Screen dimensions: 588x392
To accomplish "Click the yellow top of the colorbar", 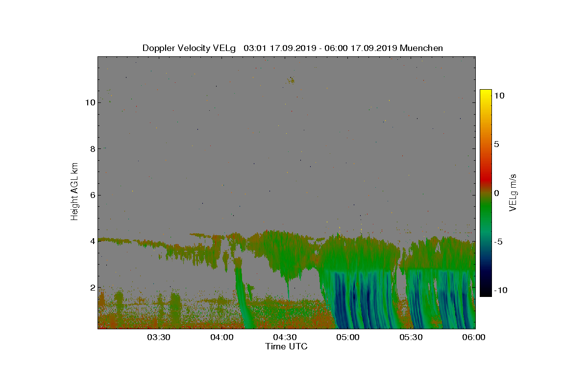I will point(486,94).
